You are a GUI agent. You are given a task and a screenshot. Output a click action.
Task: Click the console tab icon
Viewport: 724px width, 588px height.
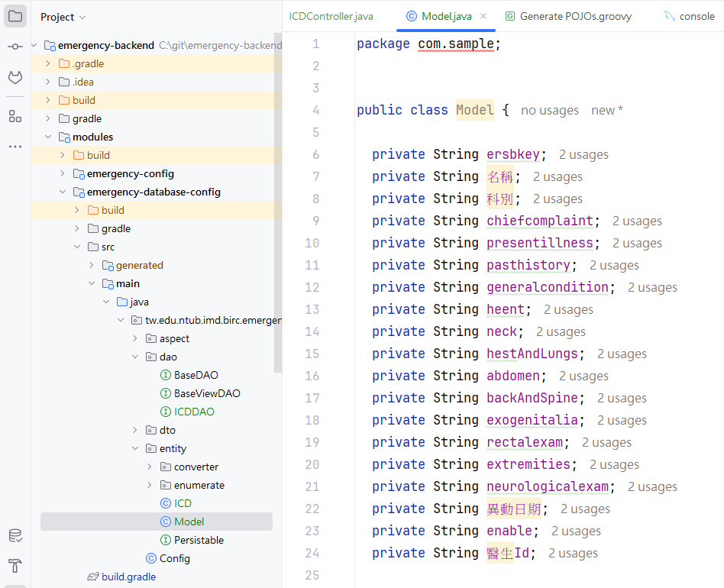coord(670,16)
